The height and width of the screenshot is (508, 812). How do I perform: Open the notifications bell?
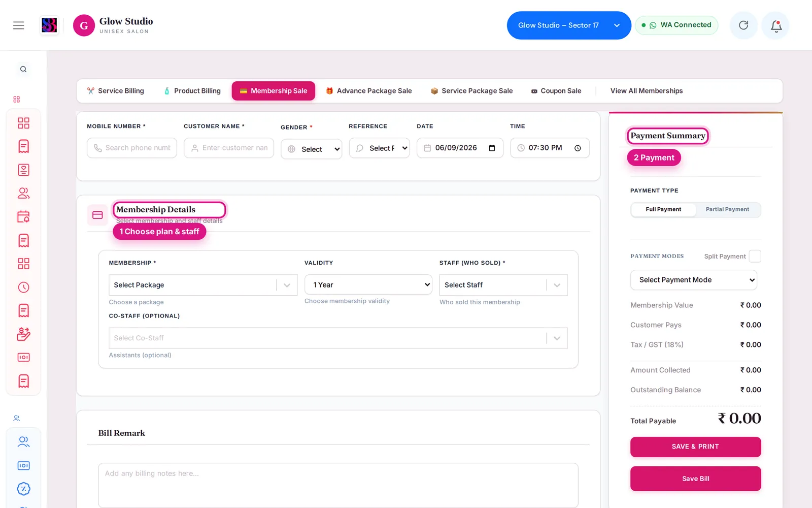776,25
